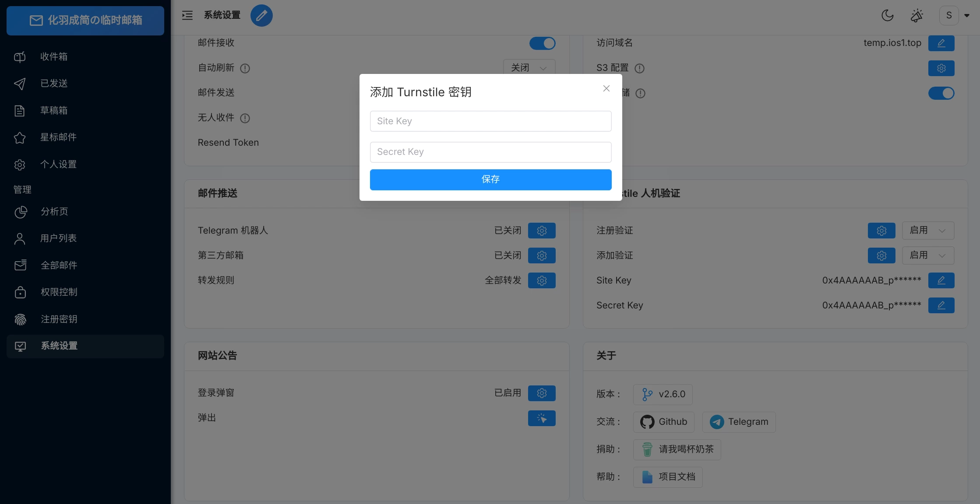Open the Github link in About section
980x504 pixels.
663,422
